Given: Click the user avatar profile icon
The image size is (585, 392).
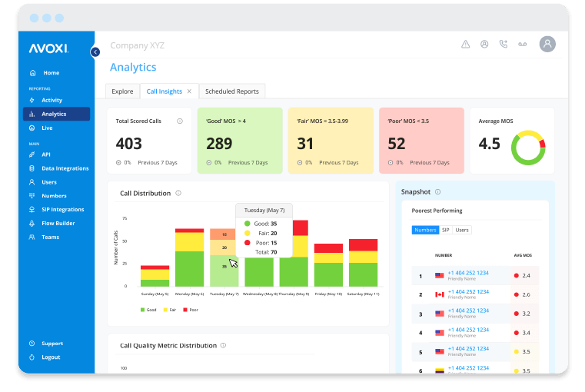Looking at the screenshot, I should [x=547, y=44].
